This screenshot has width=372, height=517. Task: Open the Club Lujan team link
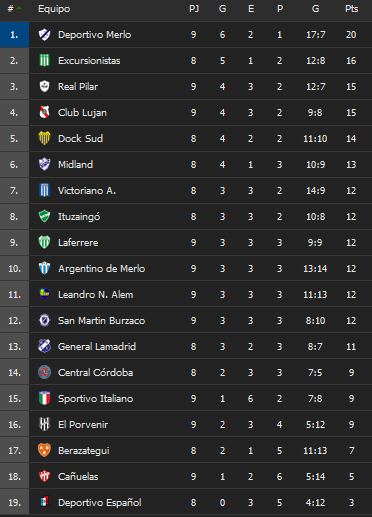point(82,113)
